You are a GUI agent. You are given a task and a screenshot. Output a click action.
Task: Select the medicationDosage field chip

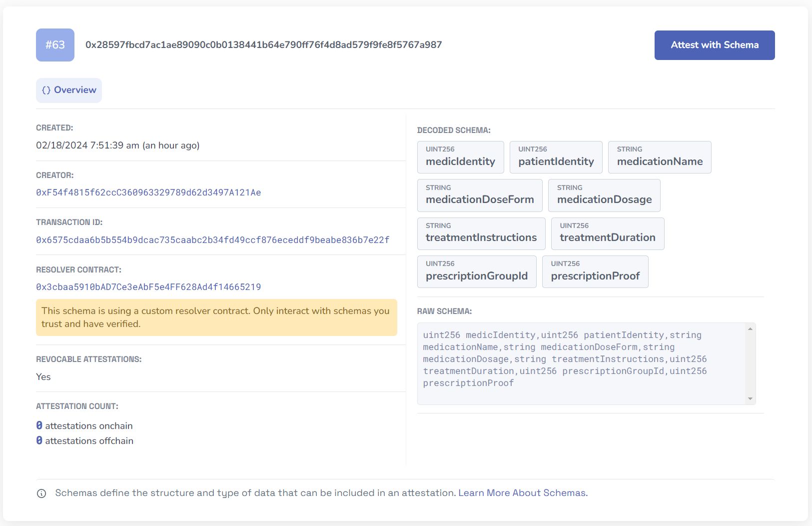(x=604, y=195)
